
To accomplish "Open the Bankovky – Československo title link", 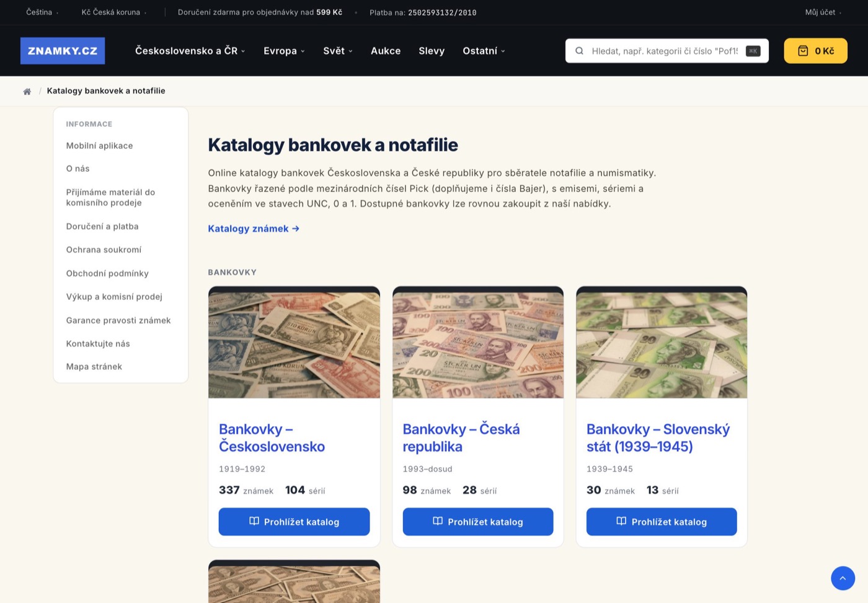I will tap(272, 438).
